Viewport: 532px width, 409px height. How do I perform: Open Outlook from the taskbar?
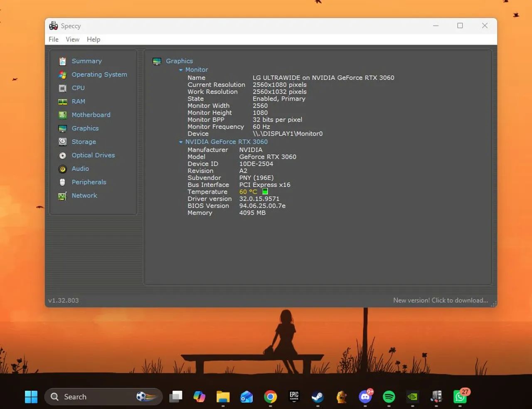[246, 397]
